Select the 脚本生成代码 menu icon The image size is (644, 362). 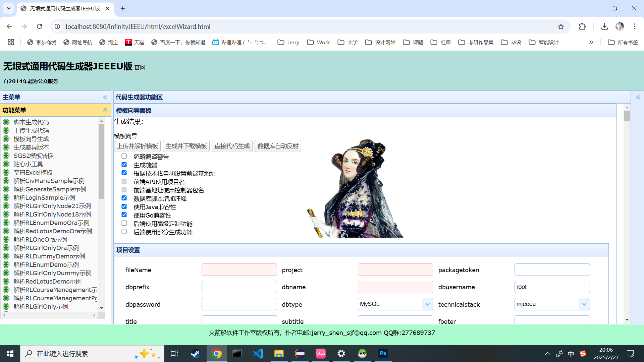(6, 122)
